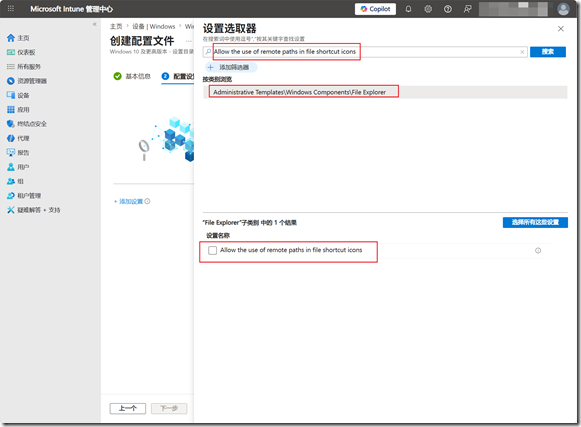Click 选择所有这些设置 button
The image size is (581, 427).
(x=535, y=222)
